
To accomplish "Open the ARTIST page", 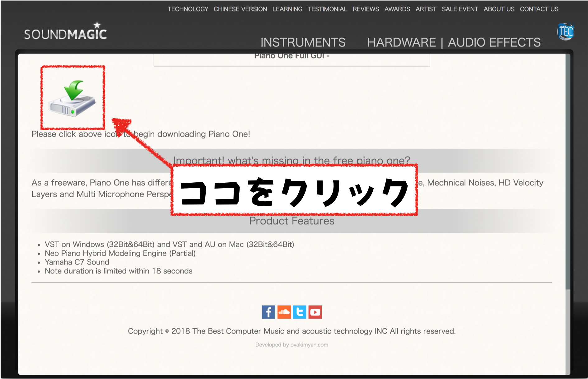I will click(426, 9).
